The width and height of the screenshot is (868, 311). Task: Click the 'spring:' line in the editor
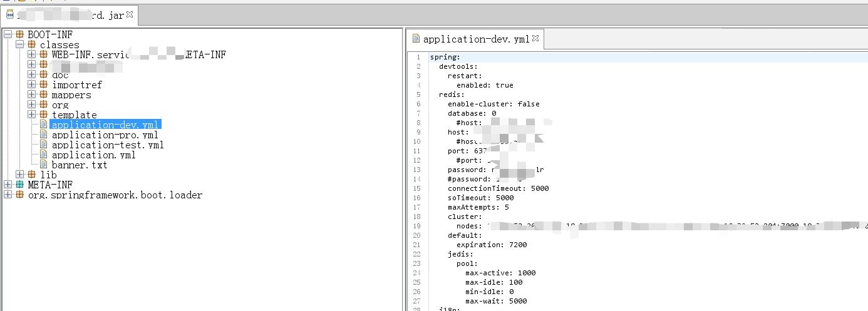[445, 57]
